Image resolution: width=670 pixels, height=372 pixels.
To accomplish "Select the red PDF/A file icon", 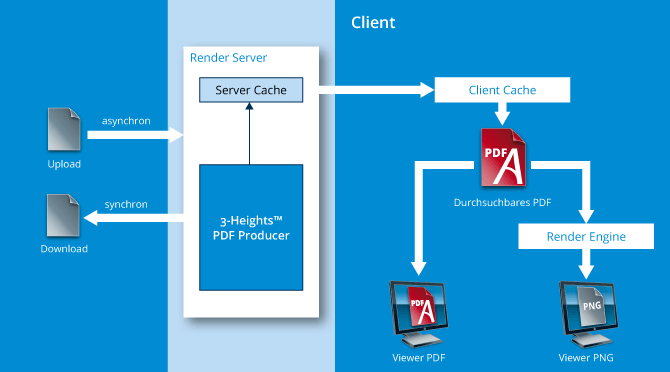I will coord(503,157).
